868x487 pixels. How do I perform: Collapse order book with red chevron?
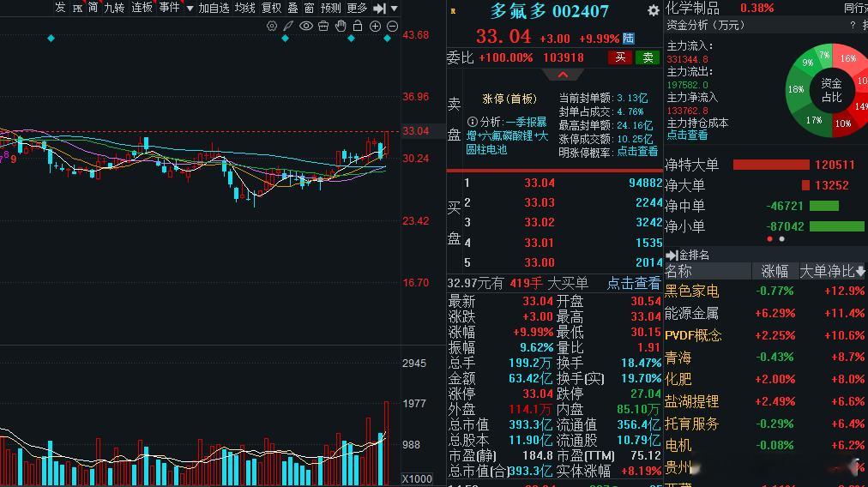[563, 75]
